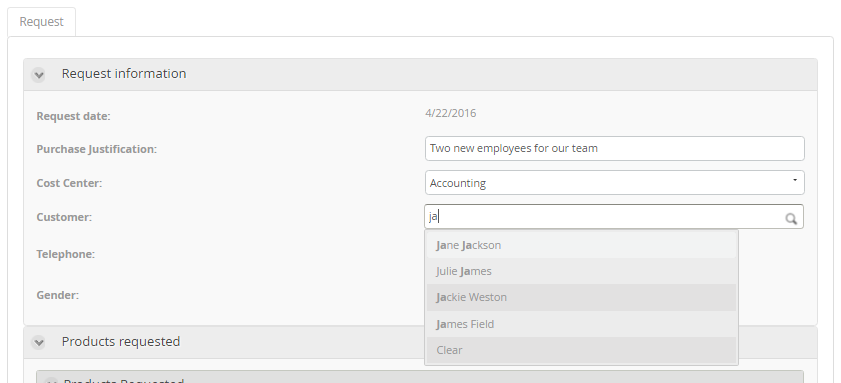The height and width of the screenshot is (383, 841).
Task: Select James Field suggestion
Action: point(581,324)
